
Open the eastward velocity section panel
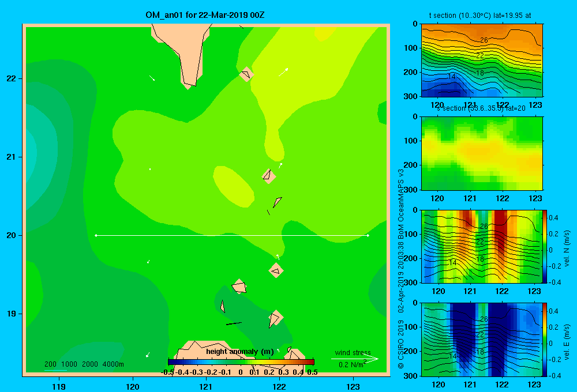[482, 340]
